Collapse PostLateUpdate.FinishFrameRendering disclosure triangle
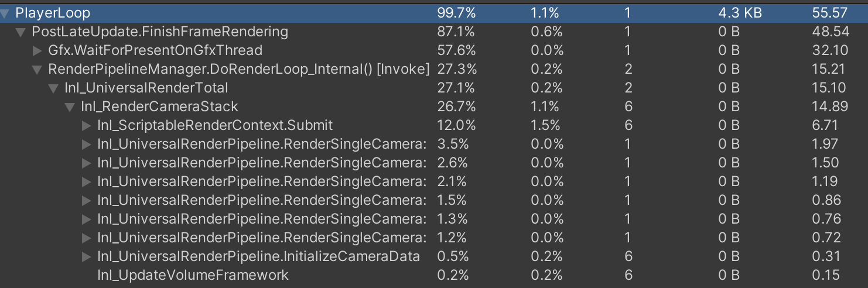Viewport: 868px width, 288px height. tap(21, 32)
